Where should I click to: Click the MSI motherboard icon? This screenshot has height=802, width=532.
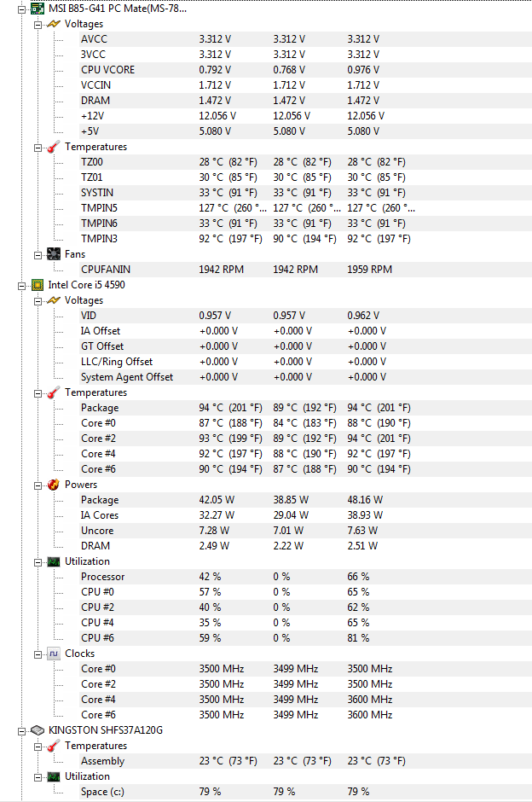38,9
